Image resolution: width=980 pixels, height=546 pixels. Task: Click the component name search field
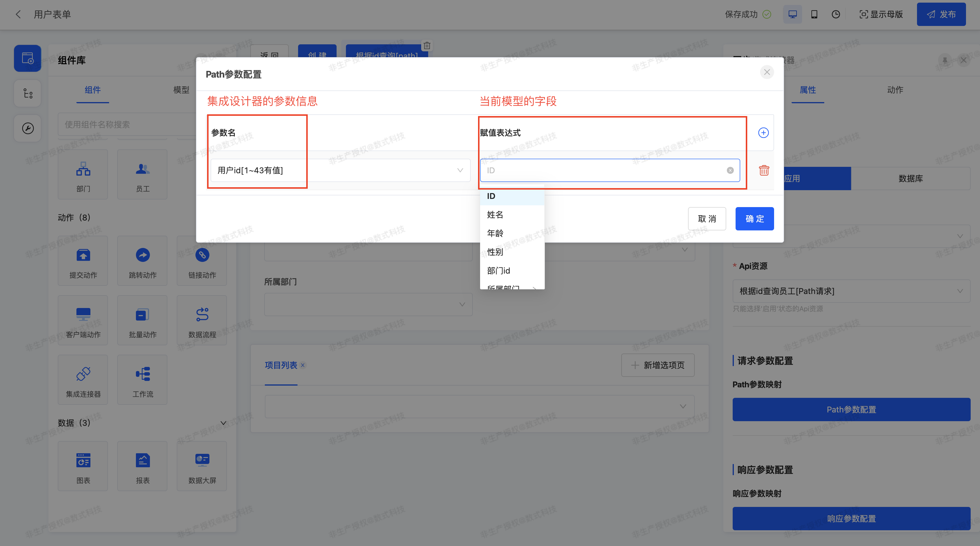click(127, 125)
